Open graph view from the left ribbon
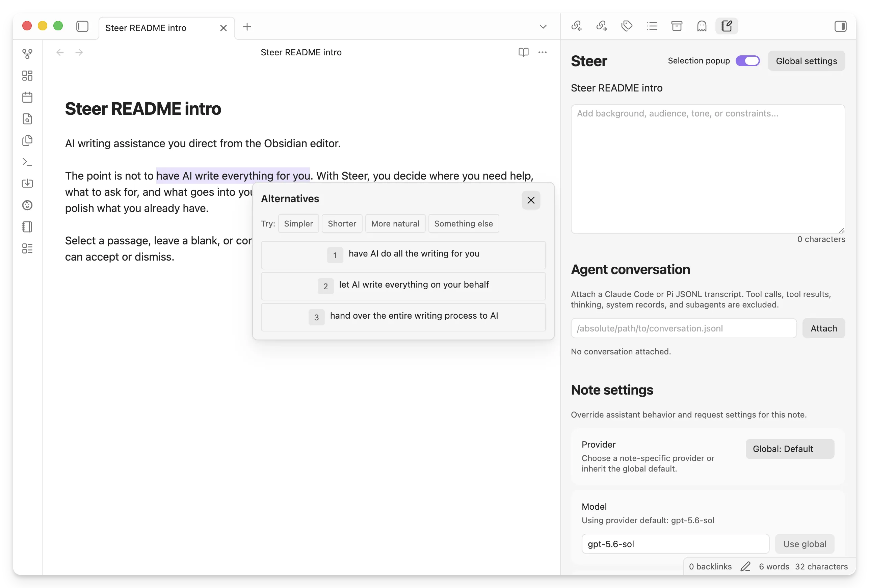This screenshot has width=869, height=588. tap(27, 54)
